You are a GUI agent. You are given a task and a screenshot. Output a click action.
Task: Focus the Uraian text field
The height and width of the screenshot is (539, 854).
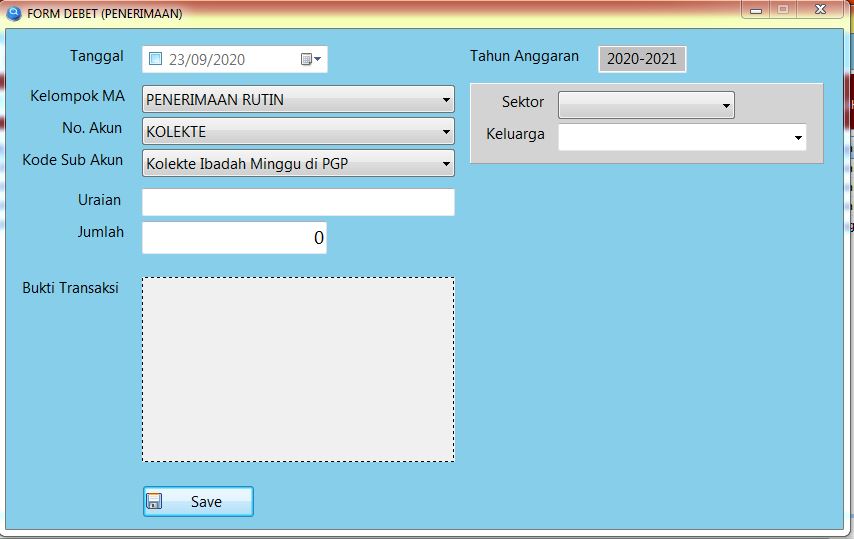click(298, 203)
